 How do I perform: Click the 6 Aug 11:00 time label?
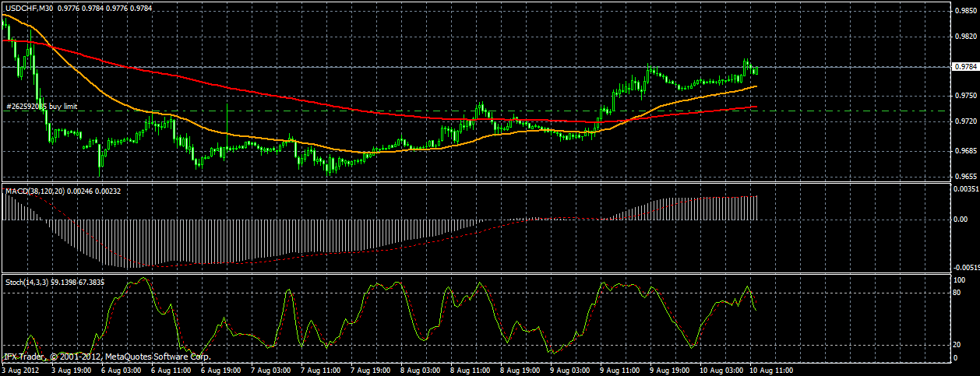(x=170, y=371)
